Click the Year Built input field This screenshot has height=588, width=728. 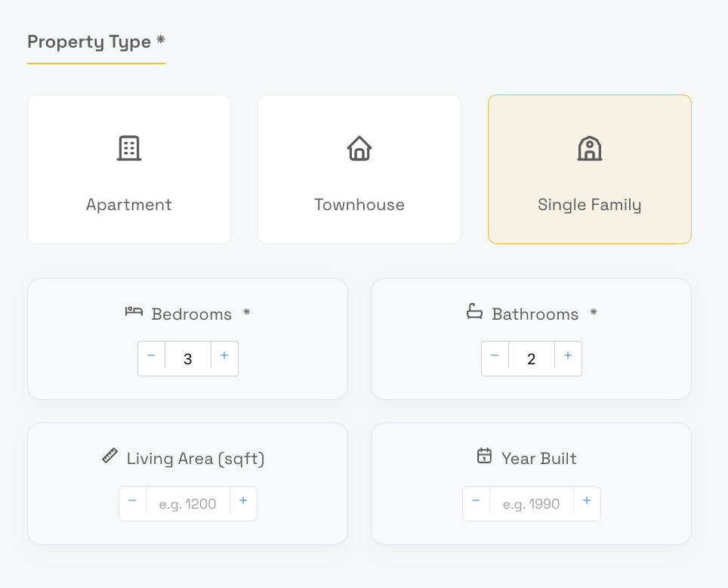click(x=531, y=503)
